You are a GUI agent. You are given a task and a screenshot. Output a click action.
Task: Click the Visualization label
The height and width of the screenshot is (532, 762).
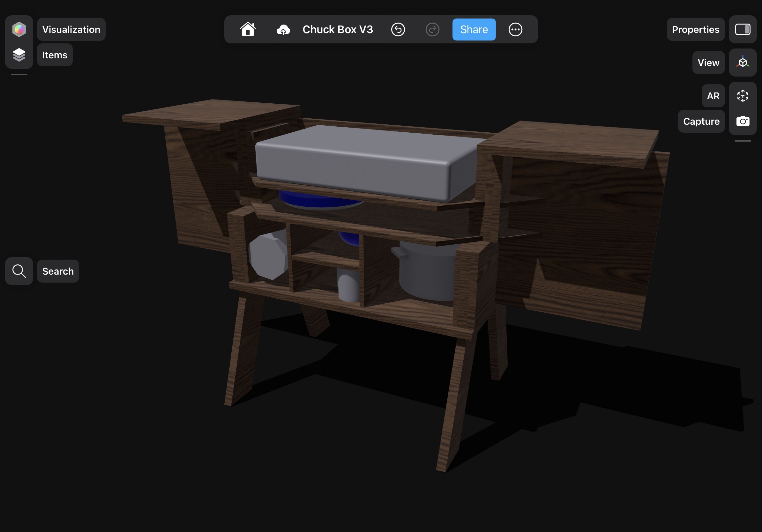pyautogui.click(x=71, y=29)
